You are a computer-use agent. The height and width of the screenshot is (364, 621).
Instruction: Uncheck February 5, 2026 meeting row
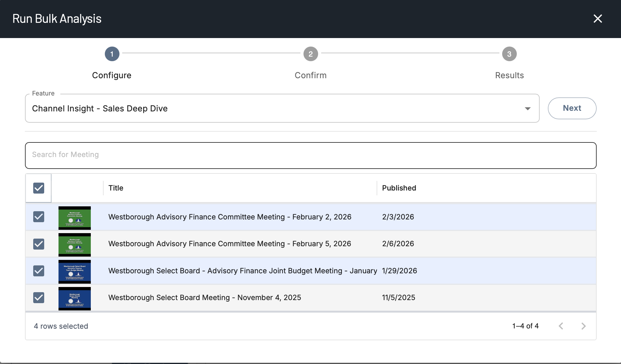tap(39, 244)
